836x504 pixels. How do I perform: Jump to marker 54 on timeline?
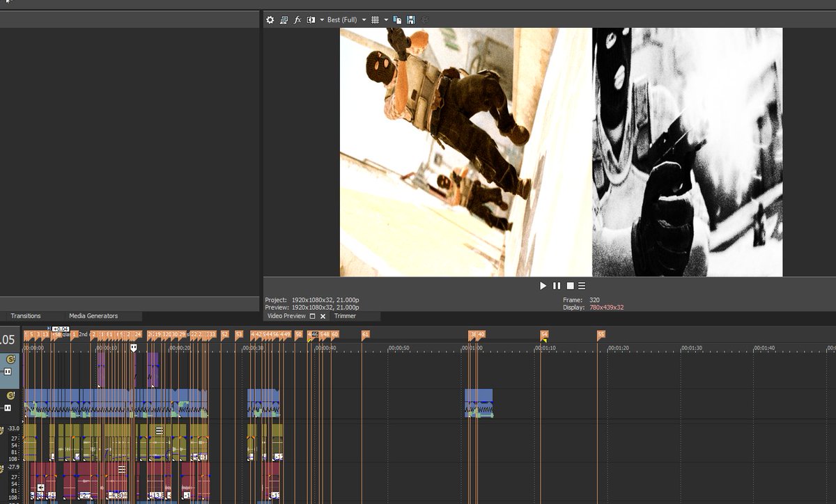pyautogui.click(x=544, y=335)
